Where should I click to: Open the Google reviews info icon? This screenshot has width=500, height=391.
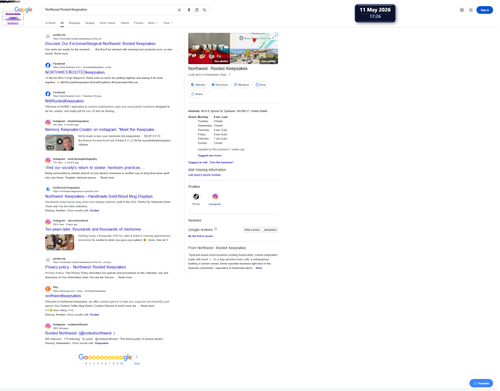click(x=216, y=229)
